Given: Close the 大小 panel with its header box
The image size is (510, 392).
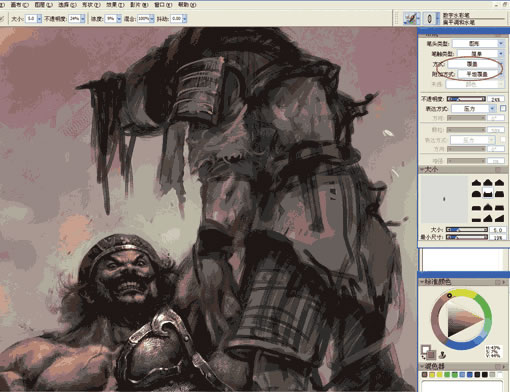Looking at the screenshot, I should tap(498, 170).
